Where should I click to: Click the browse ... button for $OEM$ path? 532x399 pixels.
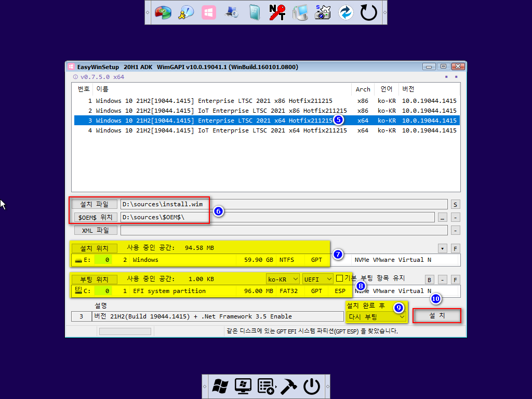coord(443,218)
